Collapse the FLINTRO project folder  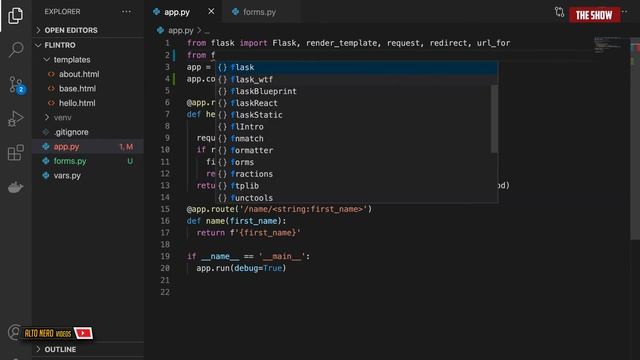(x=60, y=45)
